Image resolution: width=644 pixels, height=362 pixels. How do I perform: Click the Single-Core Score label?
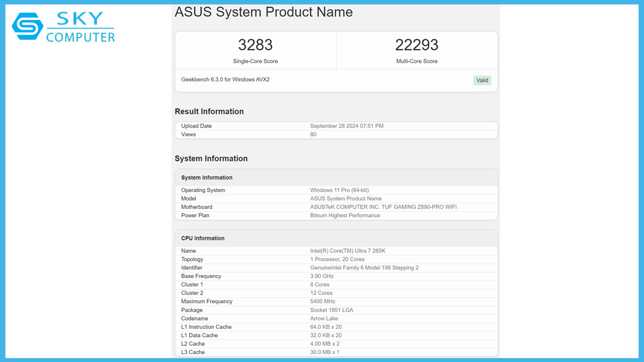point(256,61)
